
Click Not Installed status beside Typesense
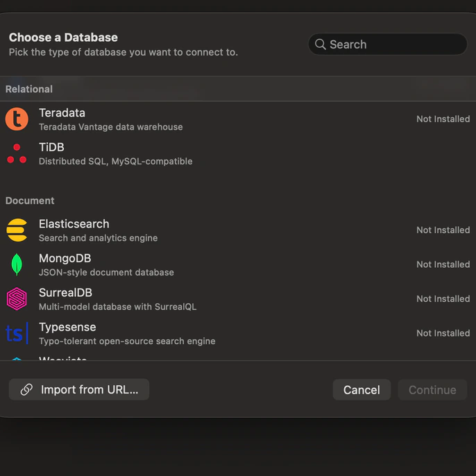click(443, 333)
